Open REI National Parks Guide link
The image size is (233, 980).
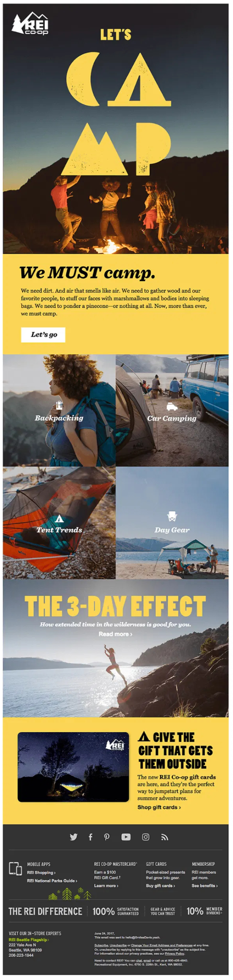pyautogui.click(x=52, y=881)
